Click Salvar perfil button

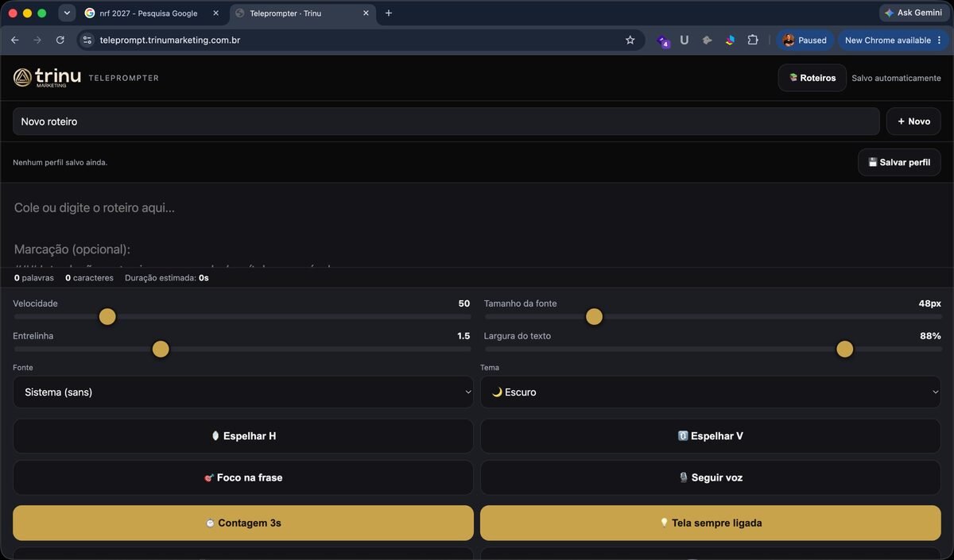pyautogui.click(x=899, y=162)
